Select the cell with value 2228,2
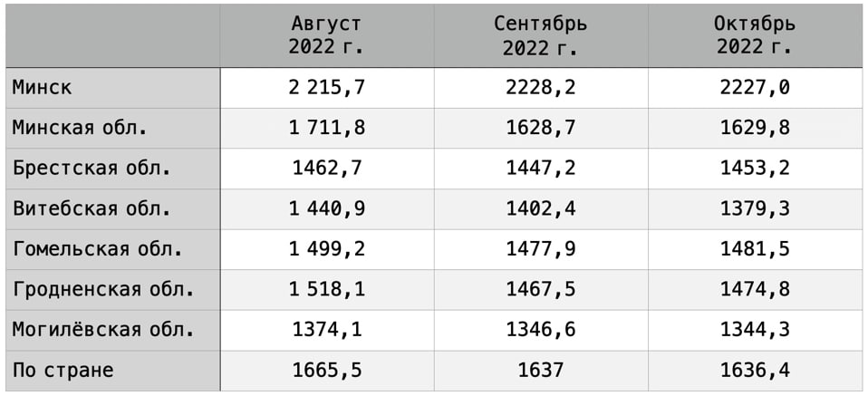This screenshot has width=868, height=396. (541, 88)
